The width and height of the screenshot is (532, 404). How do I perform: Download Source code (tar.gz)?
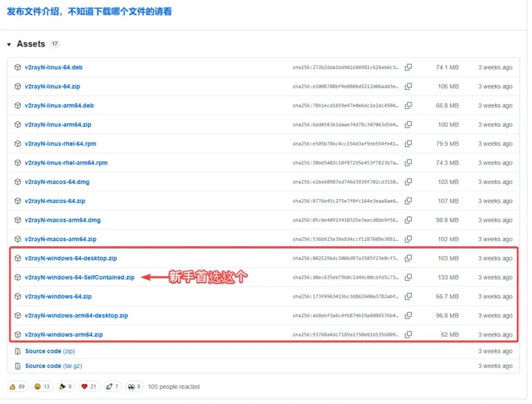tap(53, 366)
